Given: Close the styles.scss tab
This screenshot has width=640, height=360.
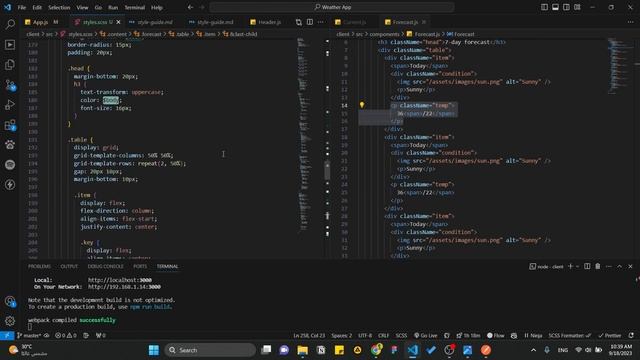Looking at the screenshot, I should point(118,22).
